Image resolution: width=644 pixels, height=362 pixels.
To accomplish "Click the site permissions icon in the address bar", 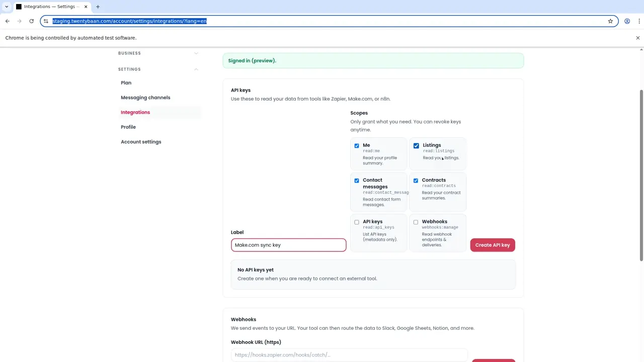I will 46,21.
